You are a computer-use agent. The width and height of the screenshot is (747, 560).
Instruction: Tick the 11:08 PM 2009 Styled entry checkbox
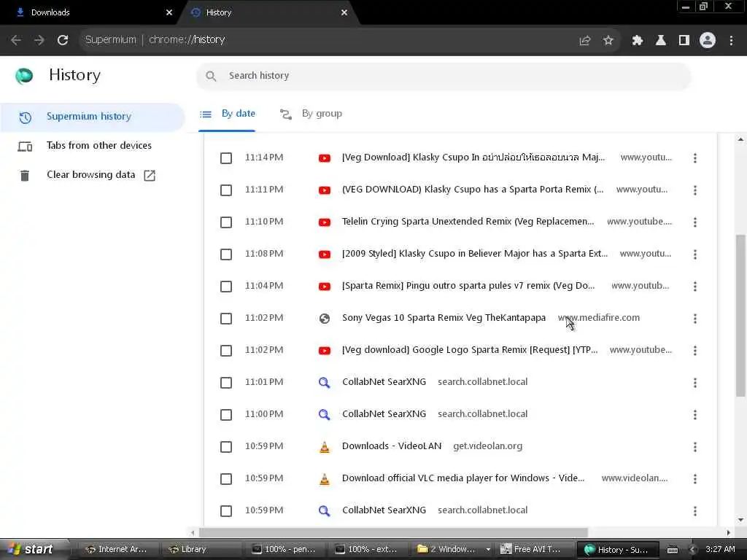226,254
